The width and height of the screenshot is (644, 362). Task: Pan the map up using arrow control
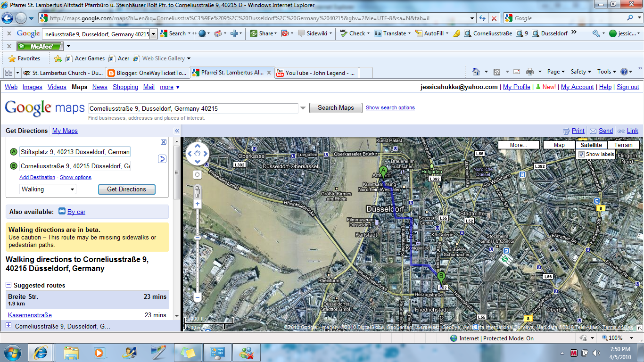(198, 146)
